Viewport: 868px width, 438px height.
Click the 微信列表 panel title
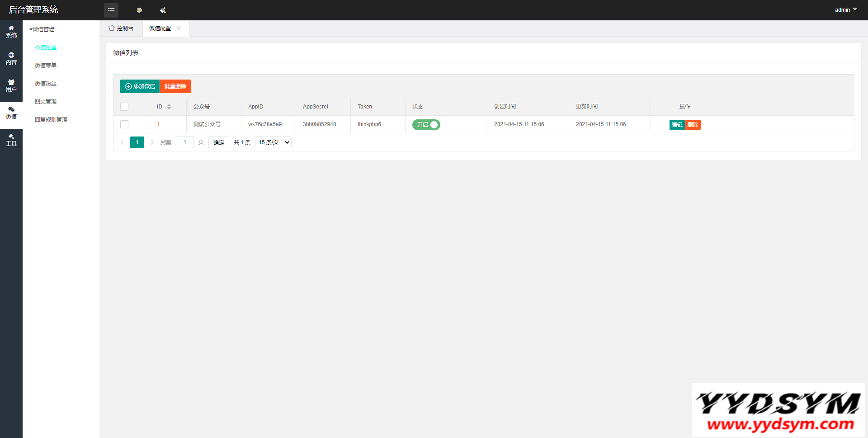(x=126, y=53)
